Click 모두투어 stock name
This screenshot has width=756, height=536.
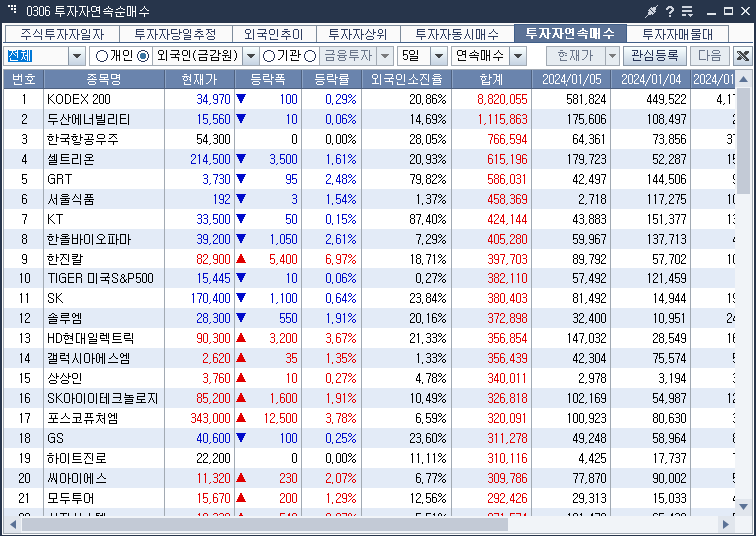(x=71, y=498)
